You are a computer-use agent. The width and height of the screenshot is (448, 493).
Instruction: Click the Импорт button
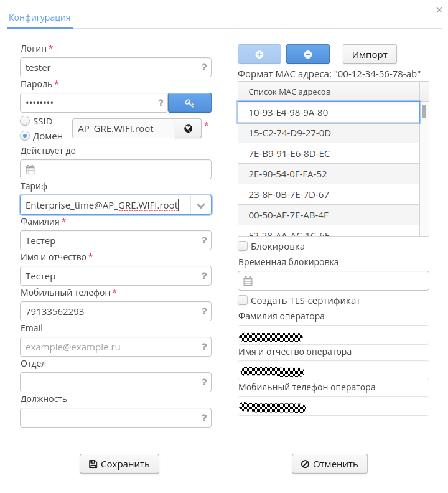click(x=370, y=54)
